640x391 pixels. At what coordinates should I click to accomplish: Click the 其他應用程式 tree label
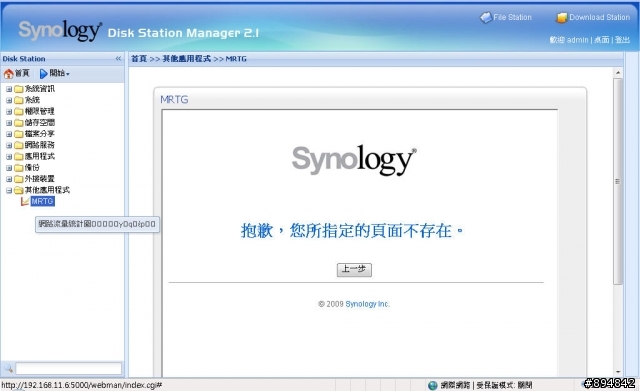(47, 190)
